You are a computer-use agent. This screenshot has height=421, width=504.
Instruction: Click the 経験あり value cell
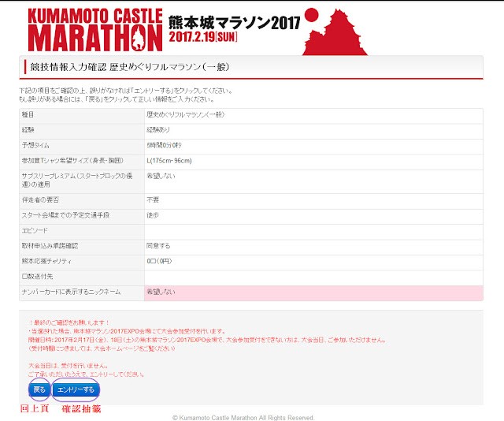[313, 130]
